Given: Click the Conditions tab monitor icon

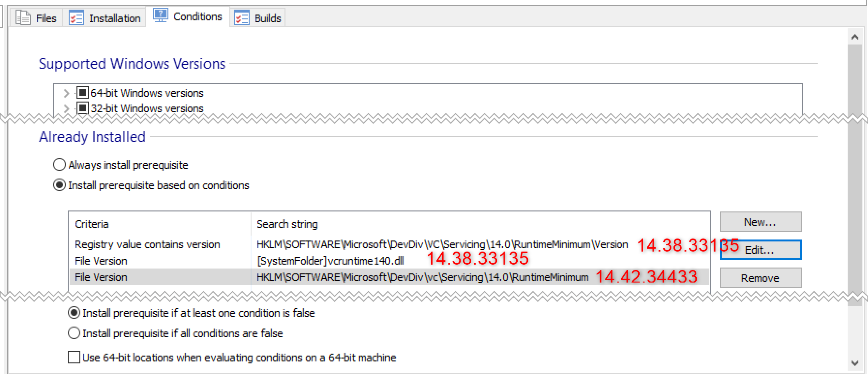Looking at the screenshot, I should click(160, 15).
